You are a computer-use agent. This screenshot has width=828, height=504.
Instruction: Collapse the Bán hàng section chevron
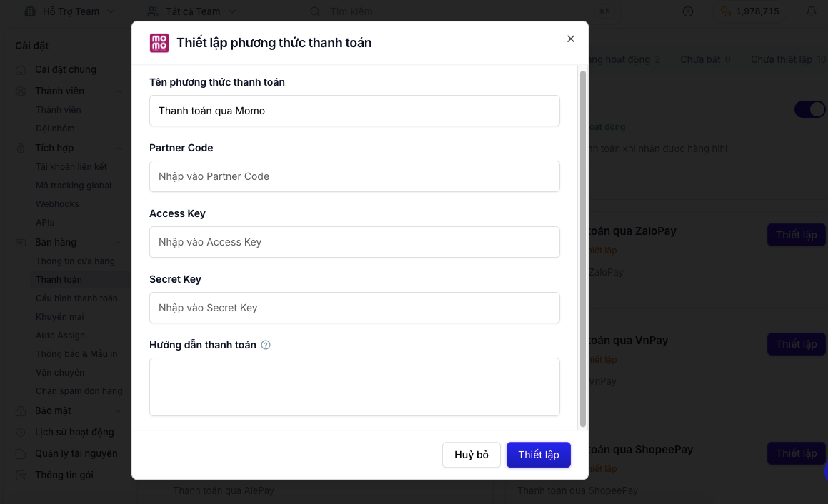(x=119, y=243)
